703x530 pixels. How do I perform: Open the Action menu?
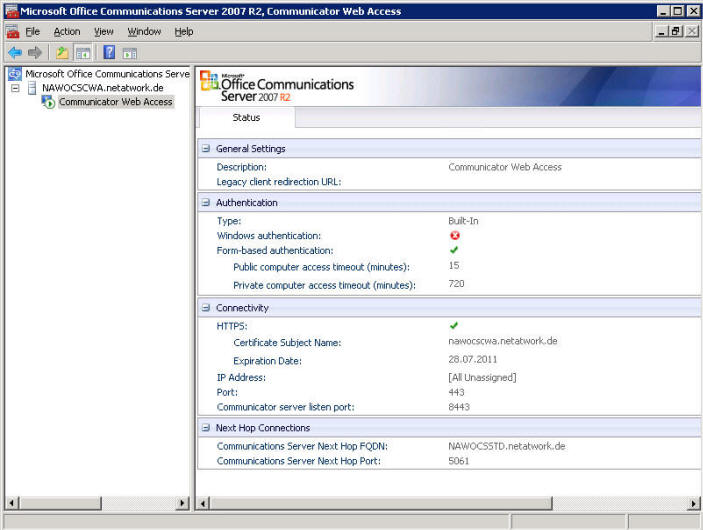(67, 32)
